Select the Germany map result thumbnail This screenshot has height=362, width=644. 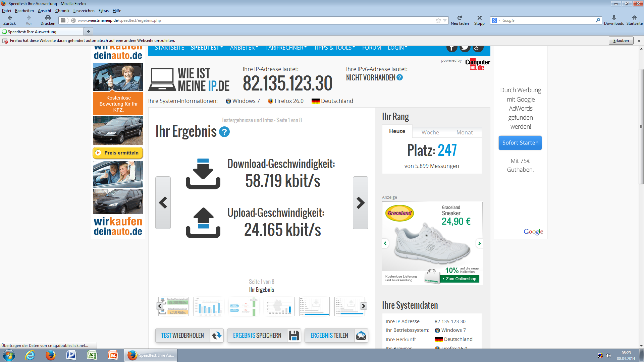tap(279, 306)
